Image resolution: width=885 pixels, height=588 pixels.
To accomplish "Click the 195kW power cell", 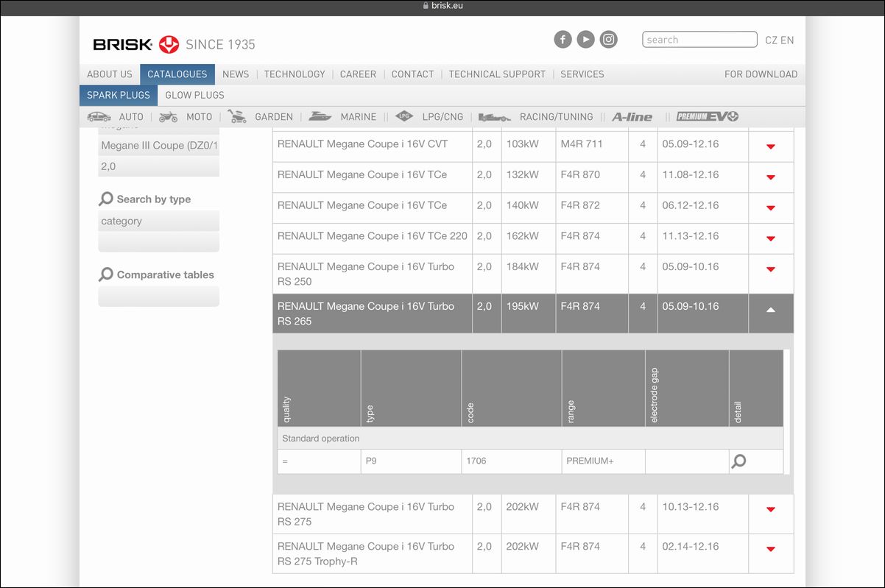I will coord(529,314).
